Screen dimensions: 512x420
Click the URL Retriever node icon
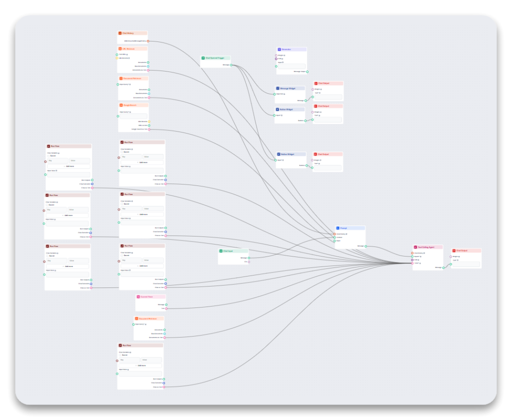120,48
